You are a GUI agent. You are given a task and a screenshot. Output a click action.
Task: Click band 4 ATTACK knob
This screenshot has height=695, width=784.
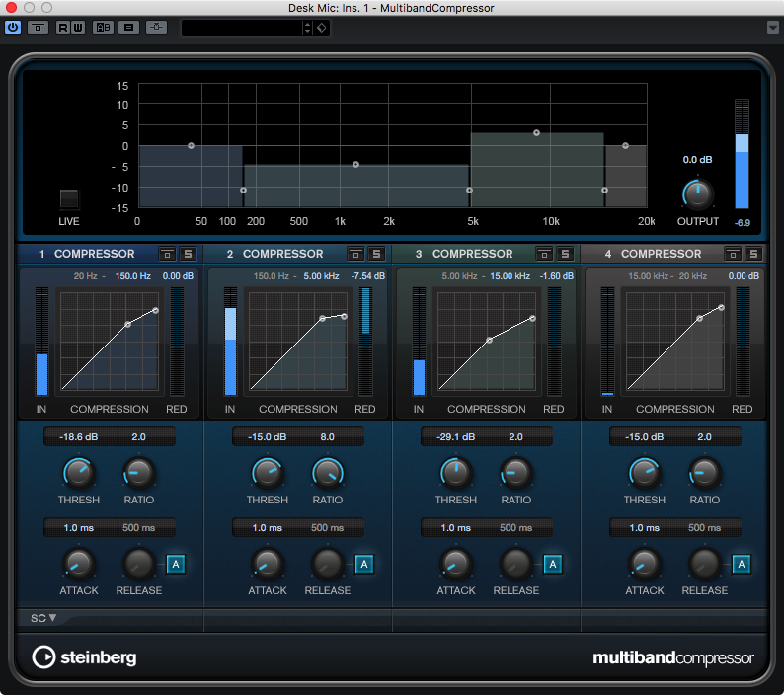click(x=644, y=564)
